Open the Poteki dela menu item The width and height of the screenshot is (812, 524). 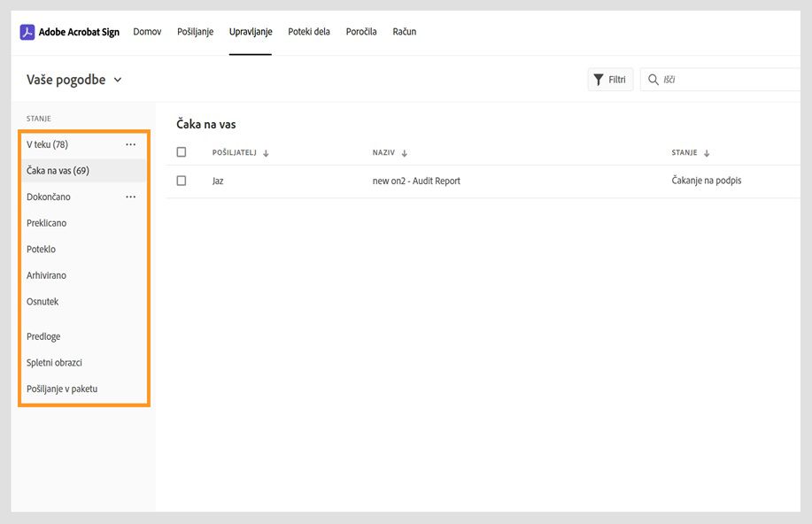[307, 31]
